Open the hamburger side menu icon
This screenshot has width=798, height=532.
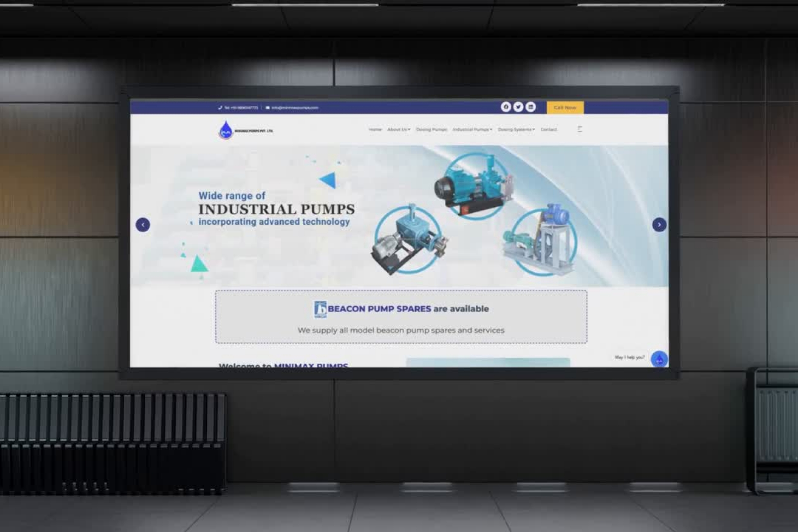pos(580,129)
